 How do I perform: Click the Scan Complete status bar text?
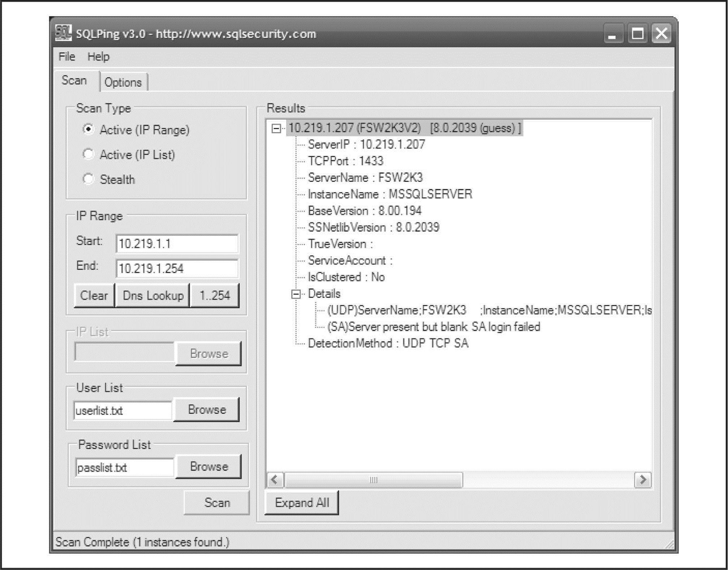point(142,542)
